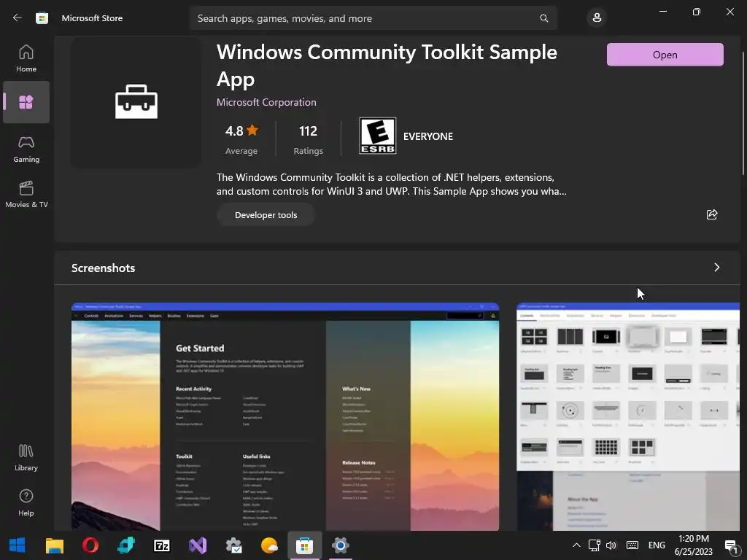Viewport: 747px width, 560px height.
Task: Open the notification center icon
Action: point(731,545)
